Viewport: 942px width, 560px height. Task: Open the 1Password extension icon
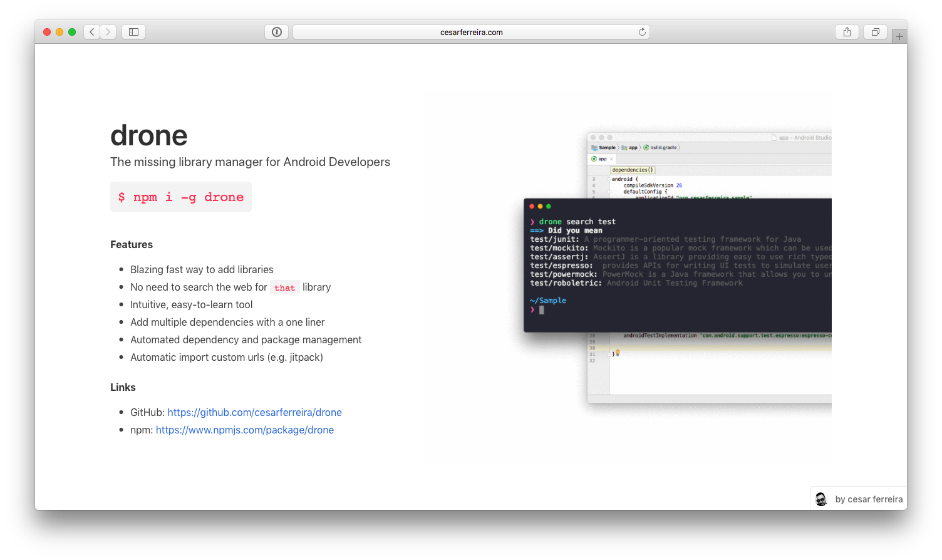click(x=277, y=32)
